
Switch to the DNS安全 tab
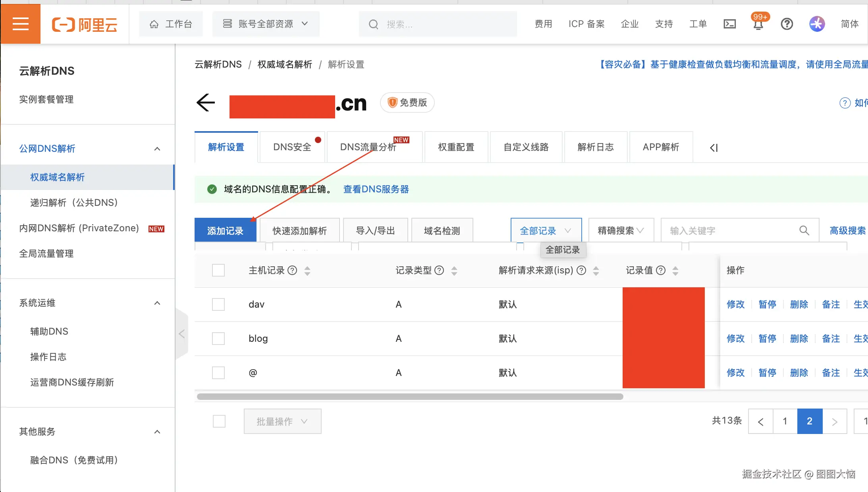pos(292,147)
